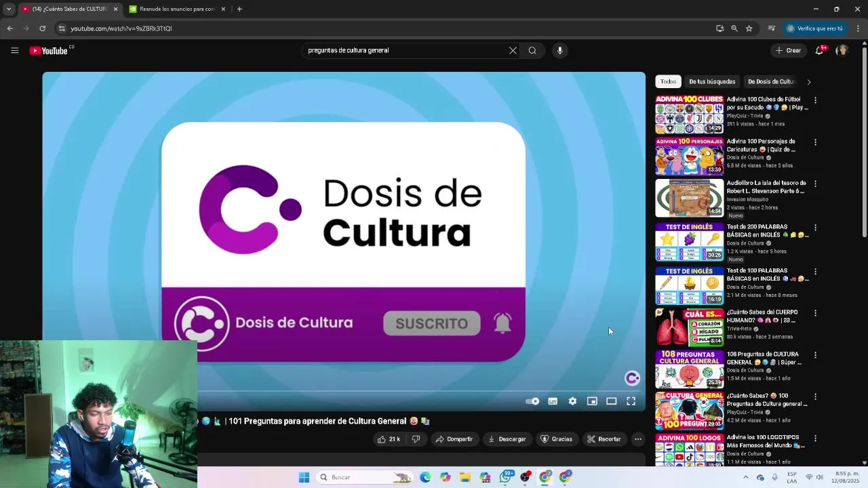Open options for Adivina 100 Clubes video
The image size is (868, 488).
coord(815,100)
